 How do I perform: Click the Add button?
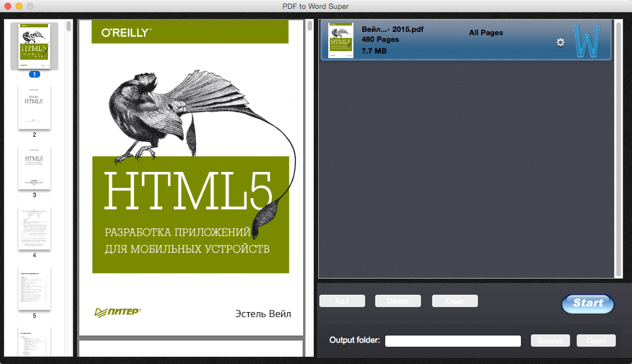pyautogui.click(x=342, y=301)
